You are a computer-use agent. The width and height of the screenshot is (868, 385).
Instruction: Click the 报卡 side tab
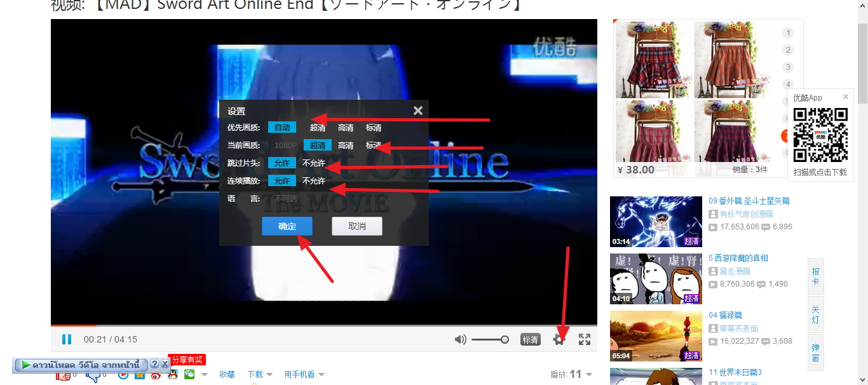click(x=816, y=276)
